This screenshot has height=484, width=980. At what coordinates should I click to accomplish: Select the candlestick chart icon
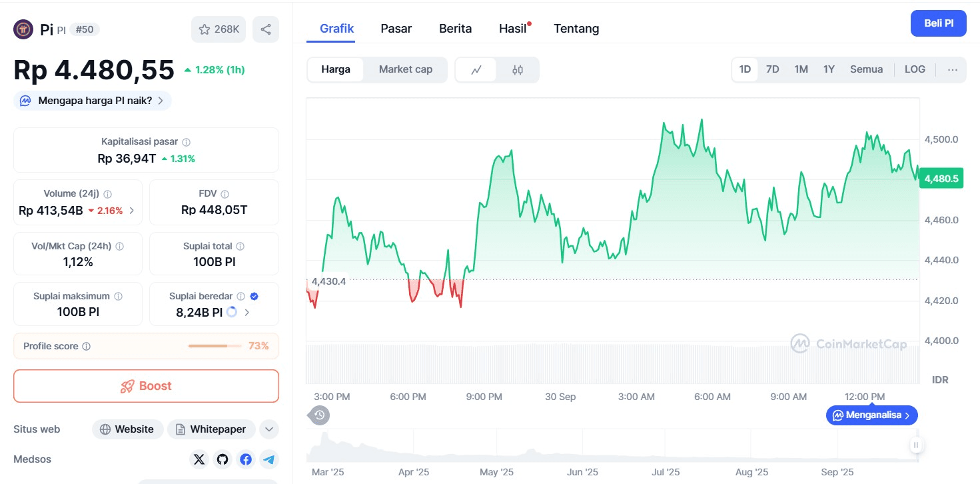point(519,69)
